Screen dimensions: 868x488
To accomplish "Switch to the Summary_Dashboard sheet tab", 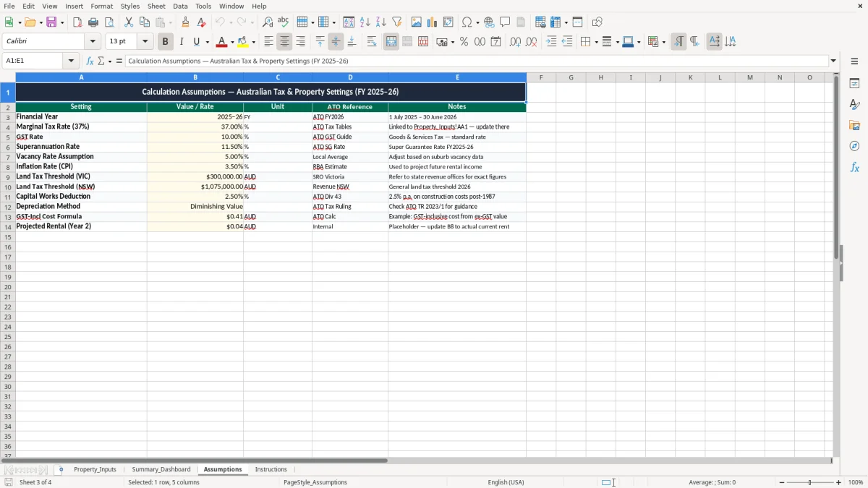I will [x=161, y=470].
